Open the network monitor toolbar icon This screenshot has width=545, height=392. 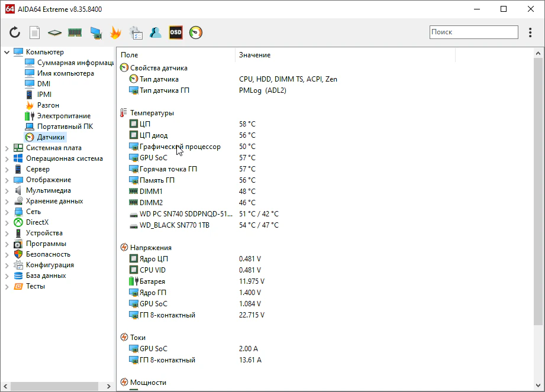coord(96,33)
